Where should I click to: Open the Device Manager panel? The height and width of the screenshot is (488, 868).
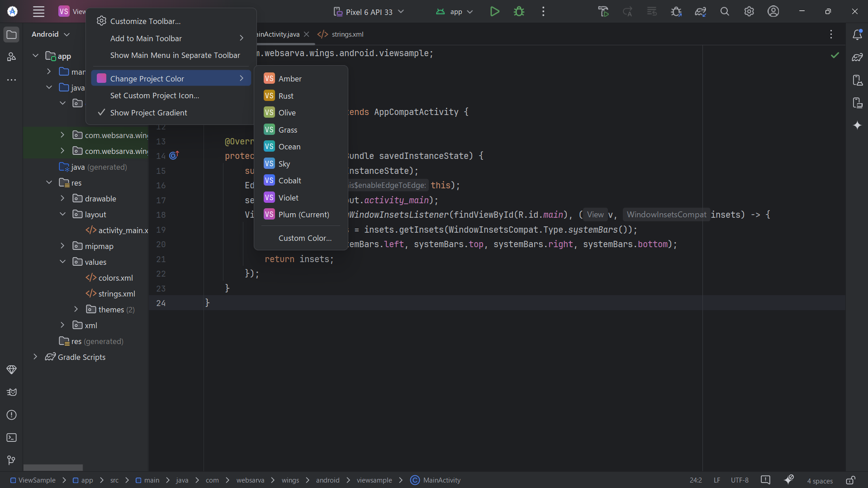[x=857, y=80]
